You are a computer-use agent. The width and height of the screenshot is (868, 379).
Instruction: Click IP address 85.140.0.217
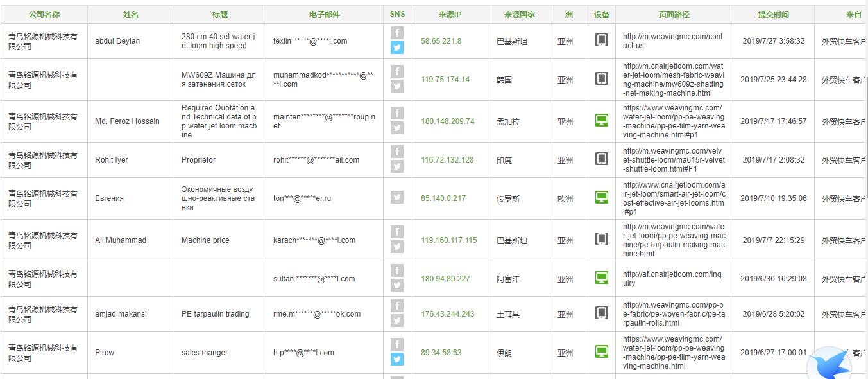click(443, 198)
